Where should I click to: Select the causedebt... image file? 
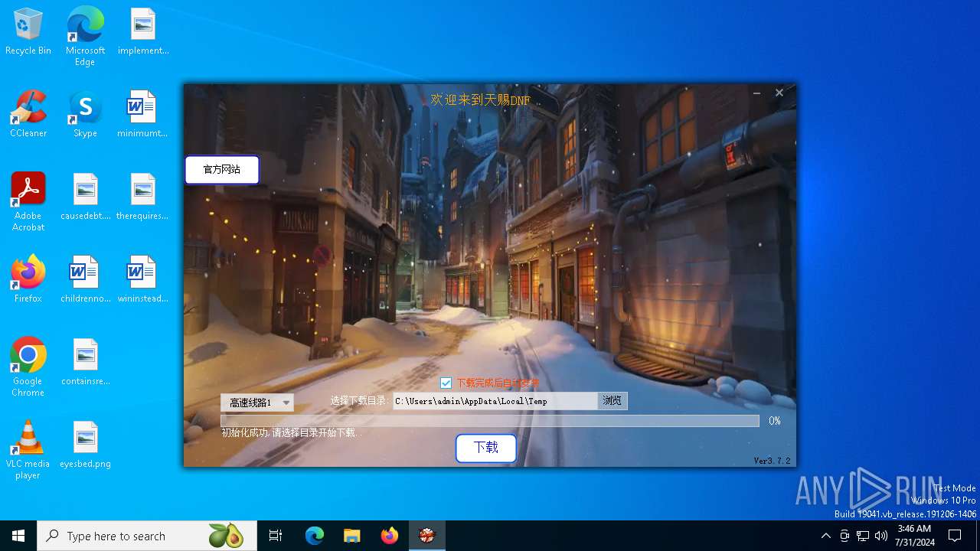point(86,197)
